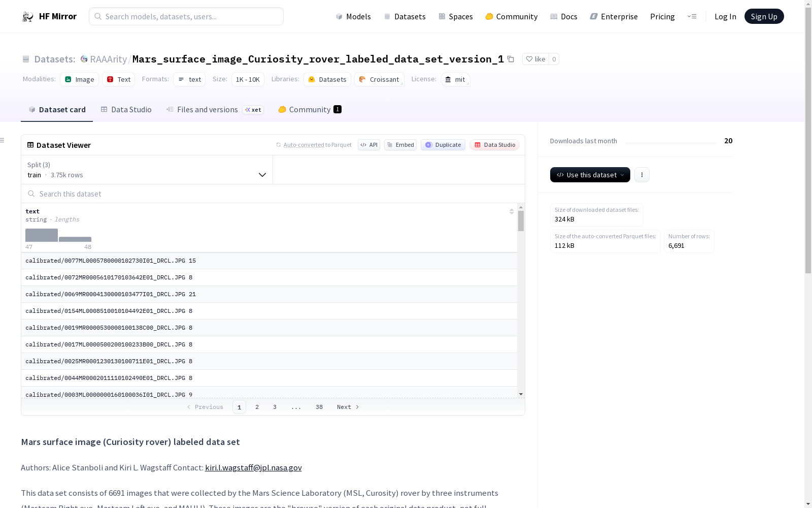The image size is (812, 508).
Task: Focus the Search this dataset field
Action: pyautogui.click(x=273, y=194)
